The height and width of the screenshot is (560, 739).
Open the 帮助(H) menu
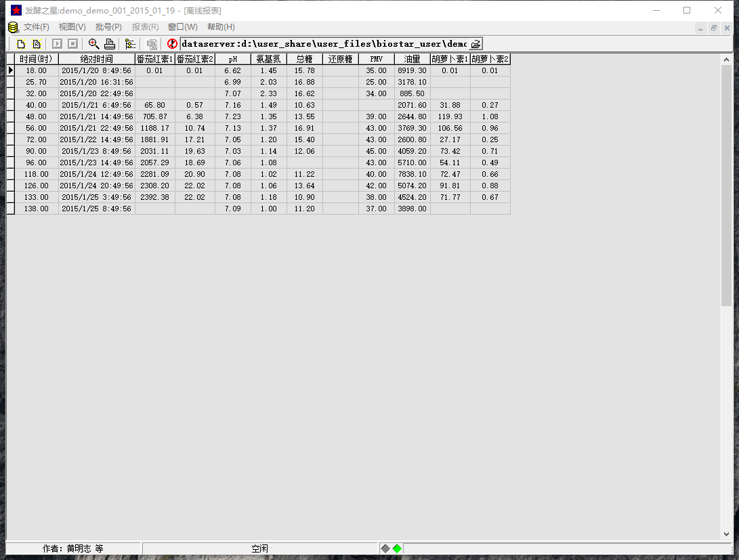pyautogui.click(x=221, y=27)
